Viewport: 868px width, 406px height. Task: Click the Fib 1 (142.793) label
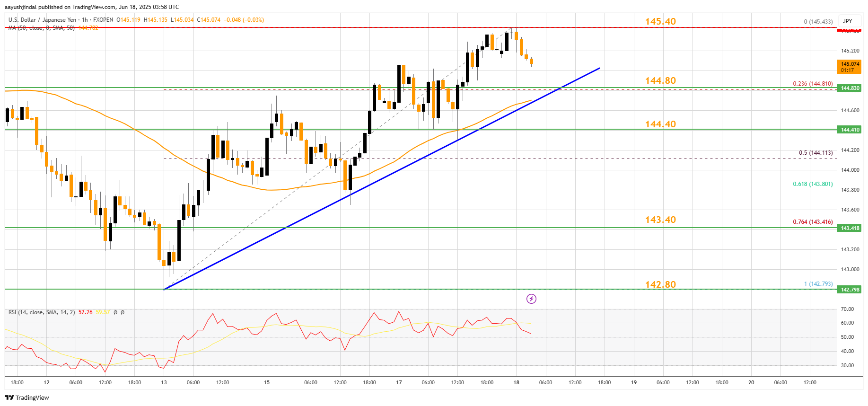[x=818, y=284]
